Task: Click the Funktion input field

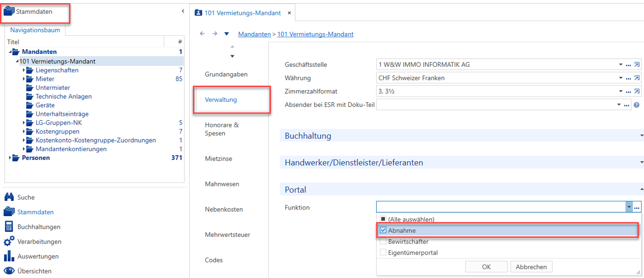Action: 501,207
